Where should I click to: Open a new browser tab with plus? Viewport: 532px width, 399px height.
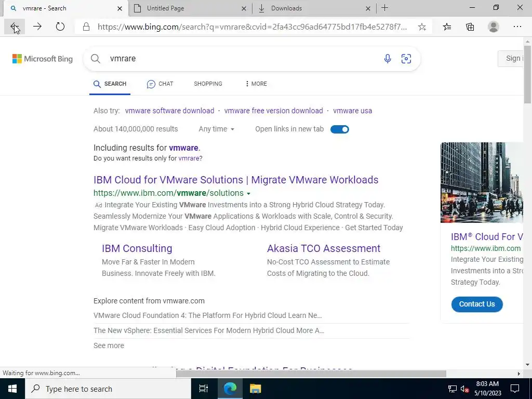(385, 8)
